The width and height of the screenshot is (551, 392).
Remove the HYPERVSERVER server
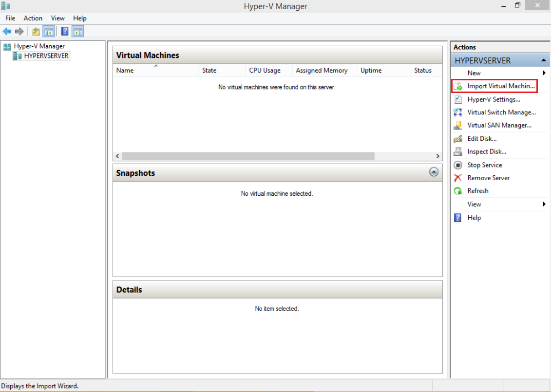488,178
